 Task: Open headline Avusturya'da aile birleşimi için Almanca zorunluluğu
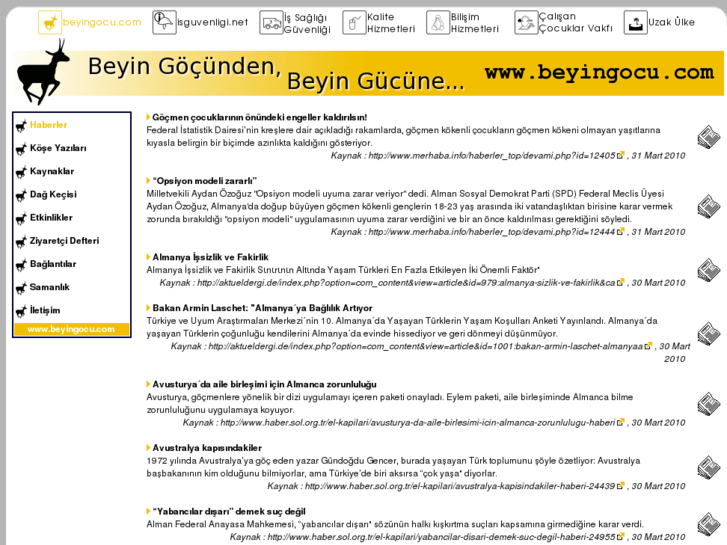264,385
